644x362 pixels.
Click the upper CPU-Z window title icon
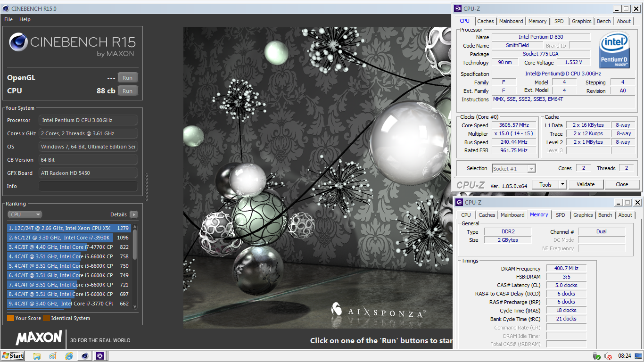click(459, 8)
